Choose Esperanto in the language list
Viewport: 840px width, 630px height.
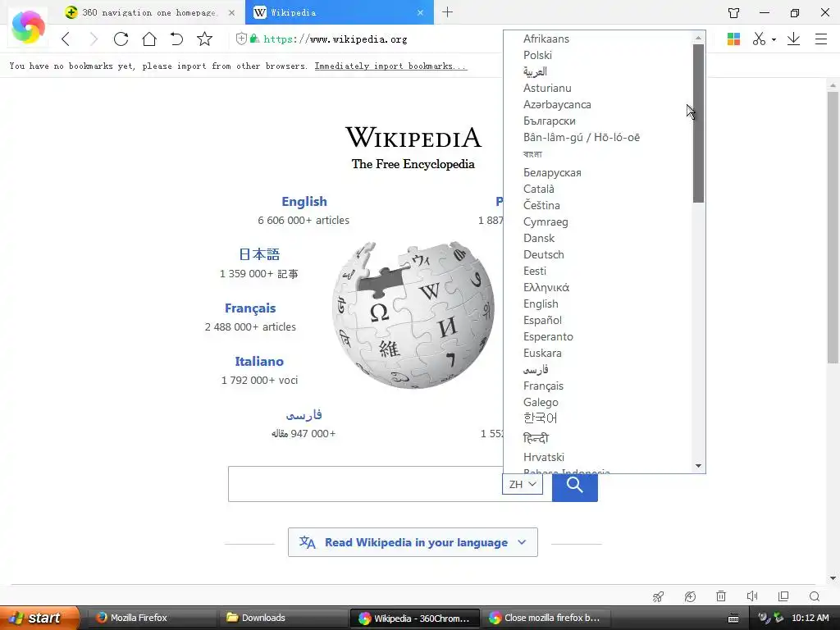(x=548, y=336)
